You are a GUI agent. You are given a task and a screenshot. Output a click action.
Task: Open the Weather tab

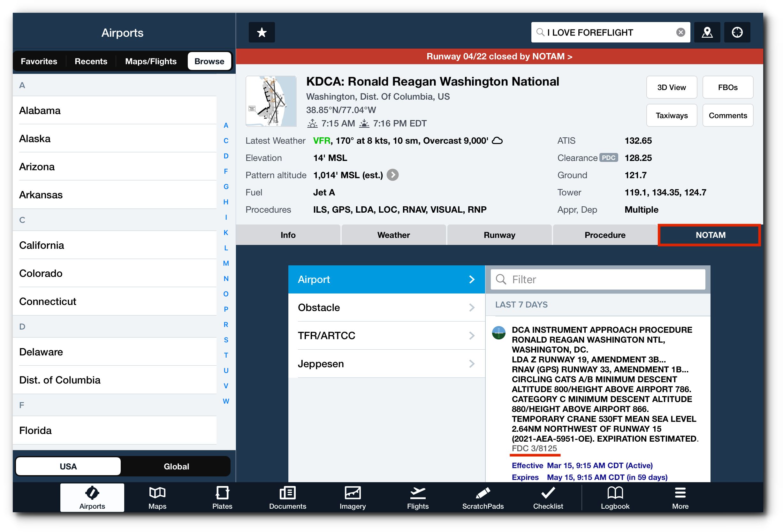click(x=393, y=235)
